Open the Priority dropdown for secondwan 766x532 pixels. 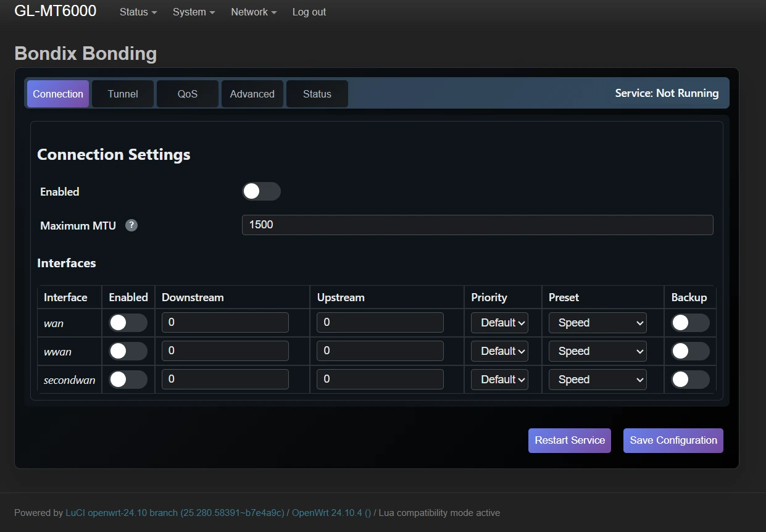499,380
